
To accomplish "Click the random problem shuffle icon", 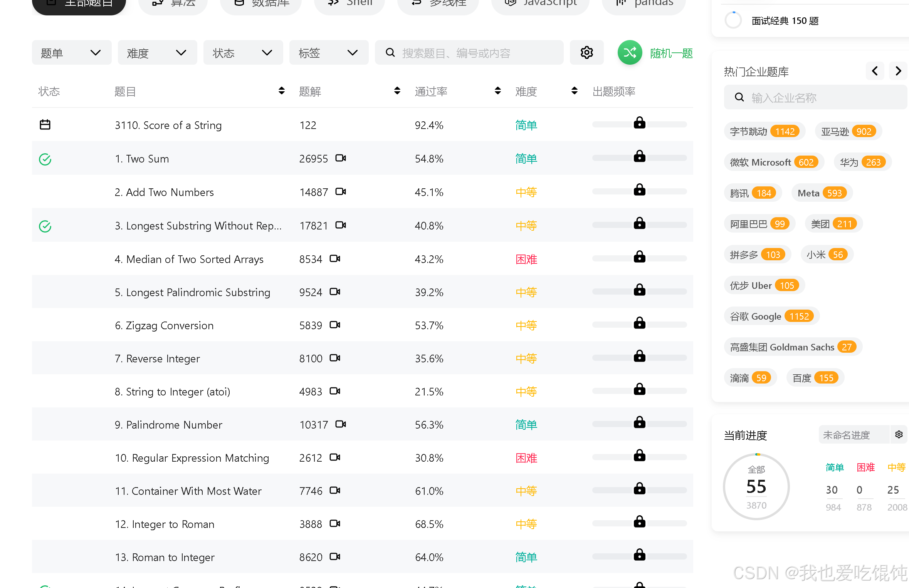I will point(630,53).
